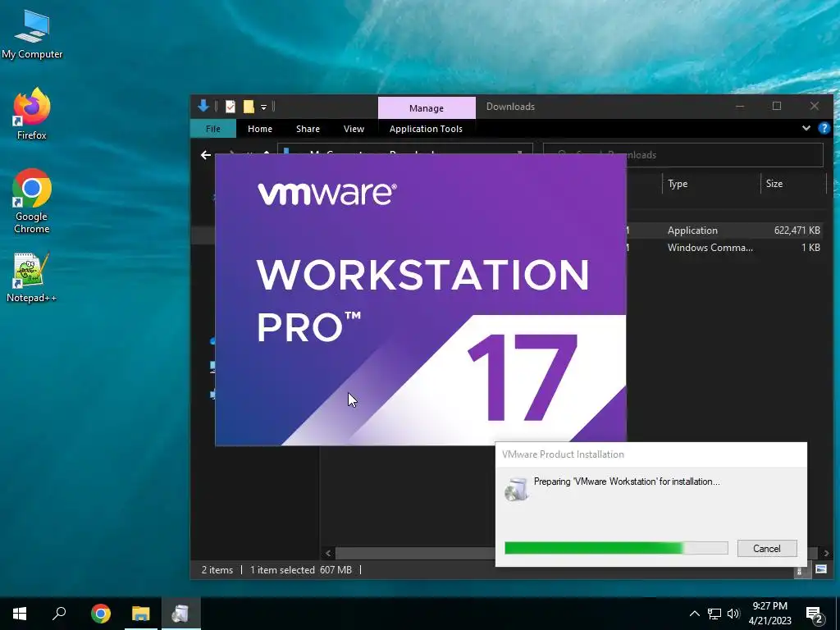The height and width of the screenshot is (630, 840).
Task: Click the VMware installer taskbar icon
Action: coord(180,614)
